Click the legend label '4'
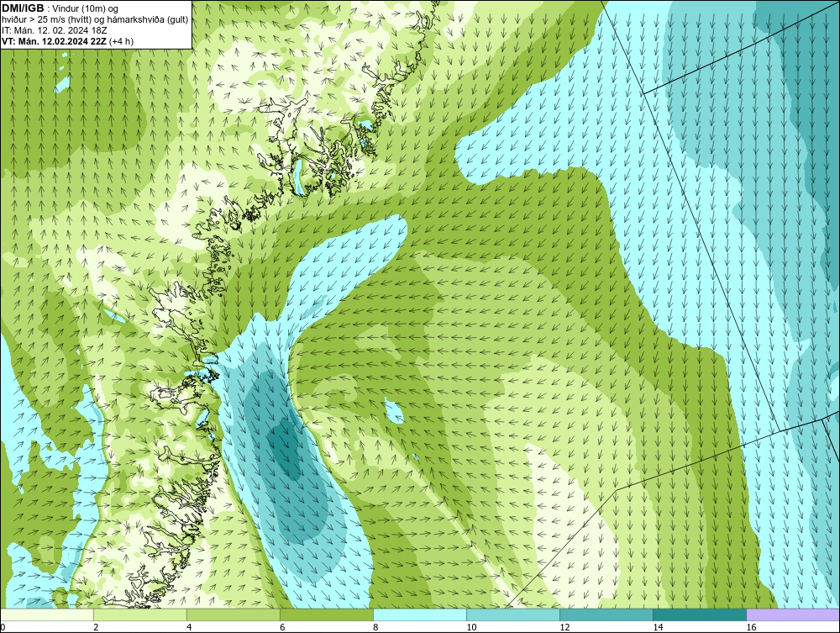840x633 pixels. (190, 627)
